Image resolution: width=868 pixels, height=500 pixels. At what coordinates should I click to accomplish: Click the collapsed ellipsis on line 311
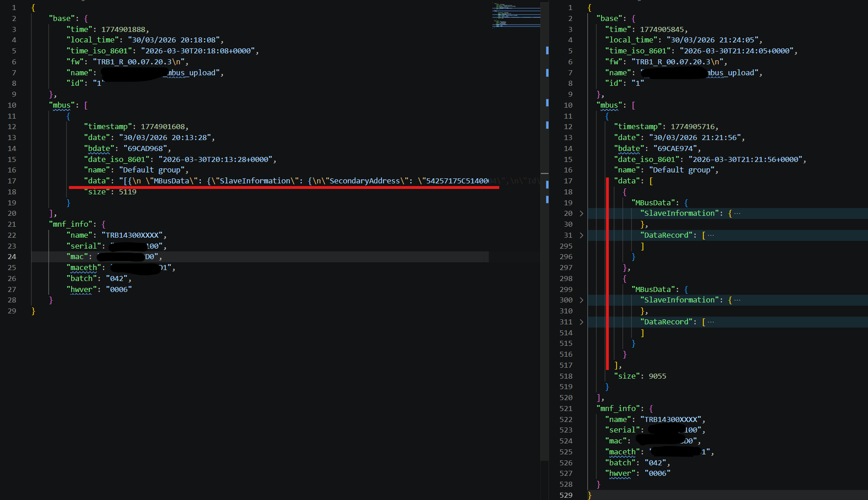[x=711, y=322]
